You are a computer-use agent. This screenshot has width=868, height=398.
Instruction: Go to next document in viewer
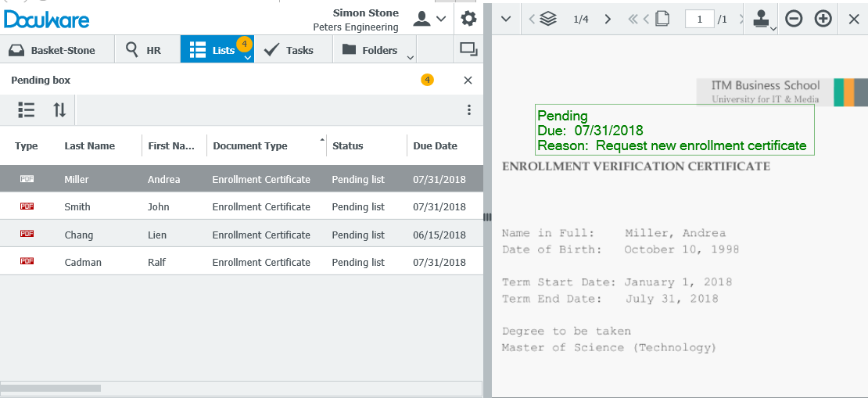point(608,19)
